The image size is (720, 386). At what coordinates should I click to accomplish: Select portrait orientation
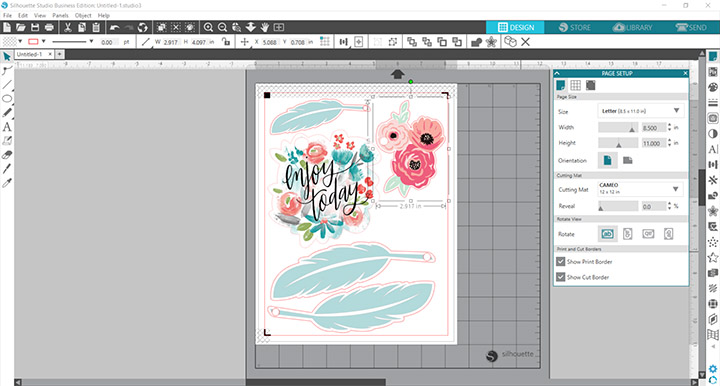click(607, 160)
